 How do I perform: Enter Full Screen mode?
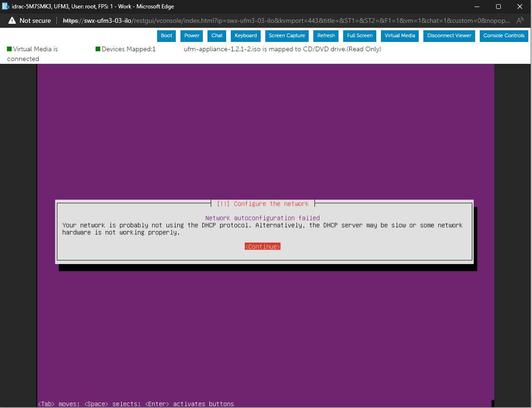point(359,35)
